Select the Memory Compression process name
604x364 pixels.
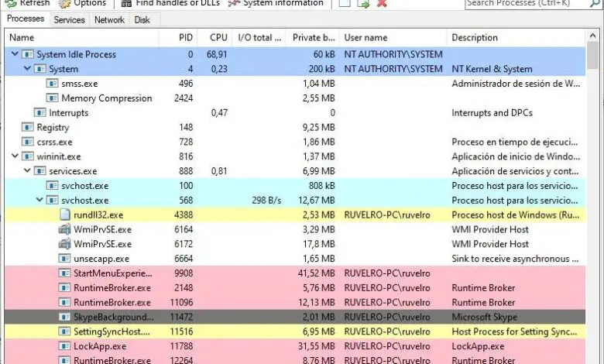click(x=107, y=98)
